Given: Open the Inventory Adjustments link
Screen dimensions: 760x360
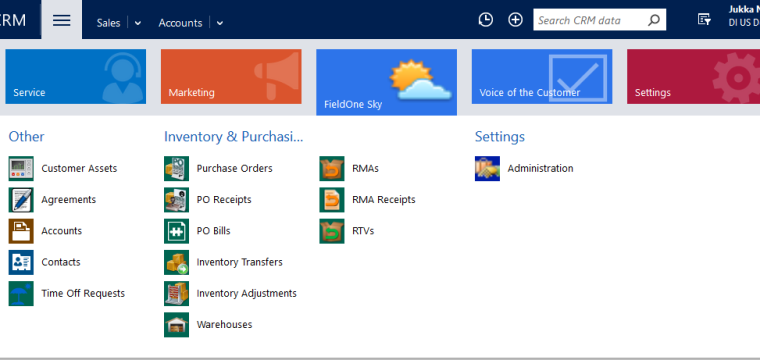Looking at the screenshot, I should (x=246, y=294).
